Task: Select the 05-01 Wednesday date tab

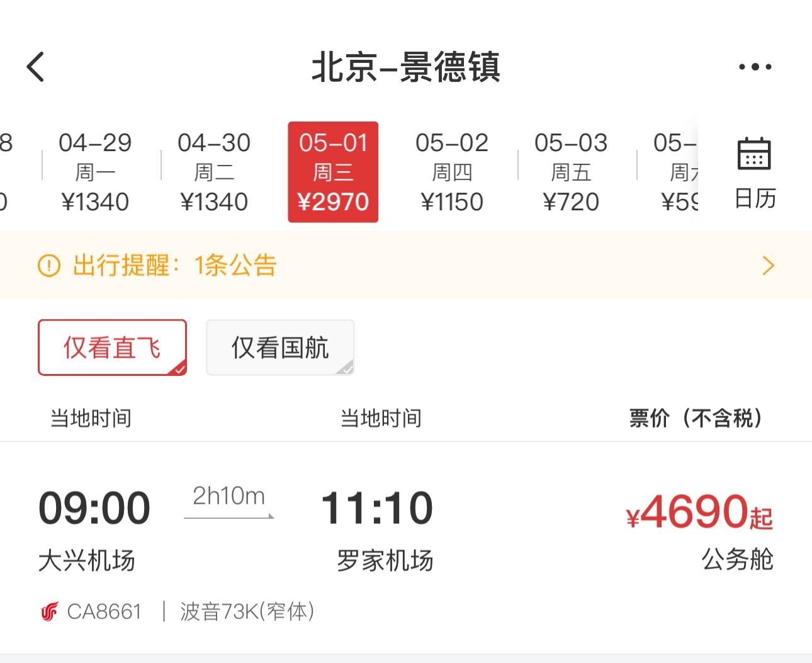Action: [333, 172]
